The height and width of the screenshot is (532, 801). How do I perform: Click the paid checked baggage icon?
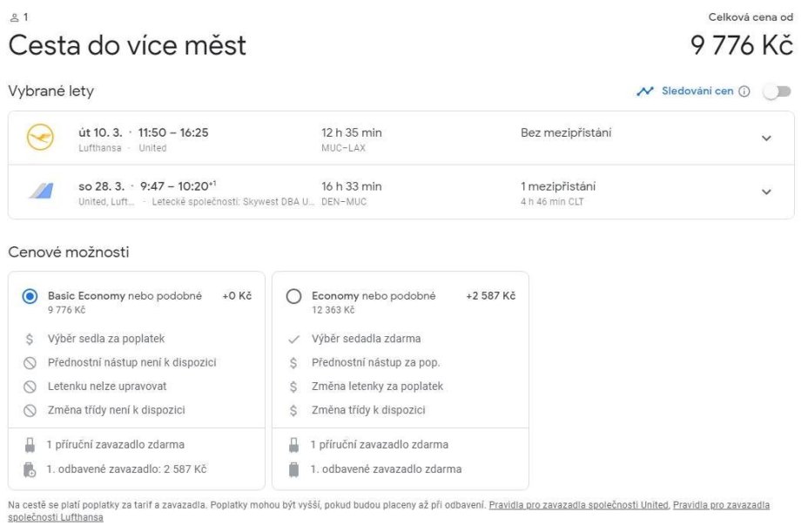[x=30, y=469]
